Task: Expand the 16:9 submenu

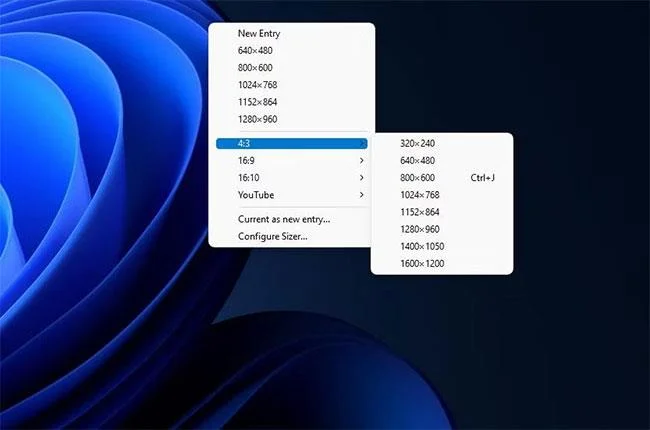Action: point(291,160)
